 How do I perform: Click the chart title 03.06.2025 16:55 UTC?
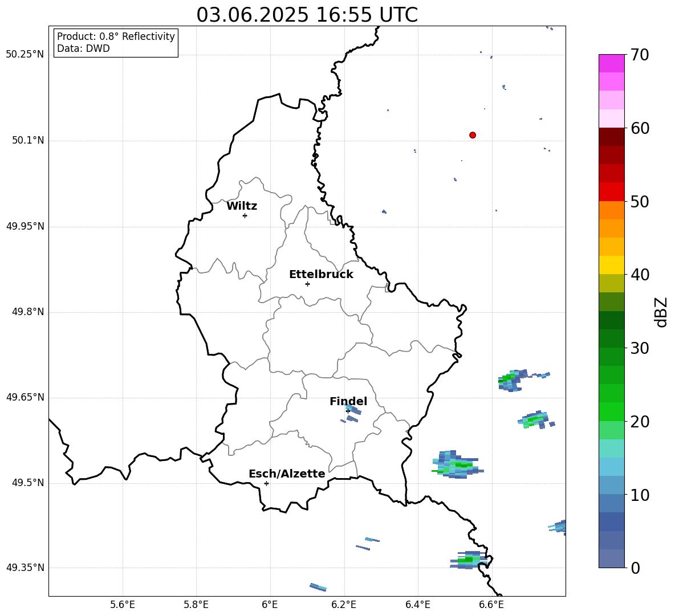click(x=307, y=15)
